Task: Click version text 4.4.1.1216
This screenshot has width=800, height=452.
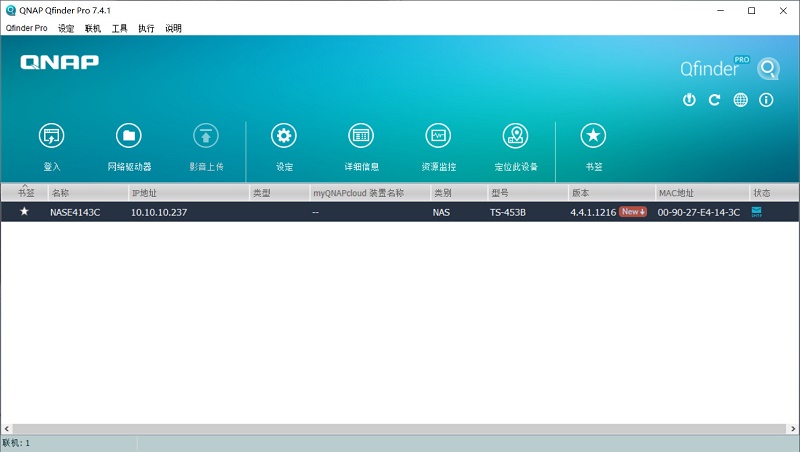Action: pos(593,212)
